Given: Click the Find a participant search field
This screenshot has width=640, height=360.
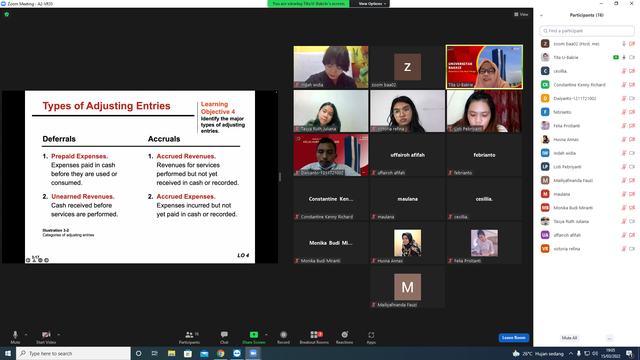Looking at the screenshot, I should pos(587,31).
